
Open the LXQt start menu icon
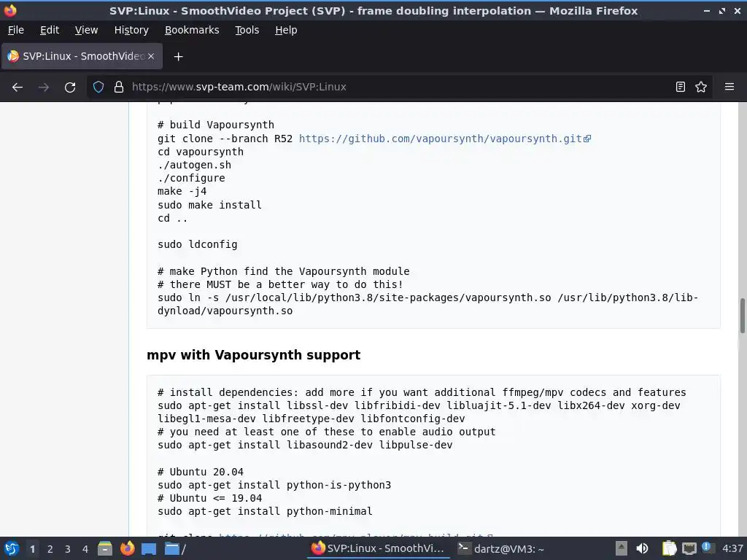(12, 548)
